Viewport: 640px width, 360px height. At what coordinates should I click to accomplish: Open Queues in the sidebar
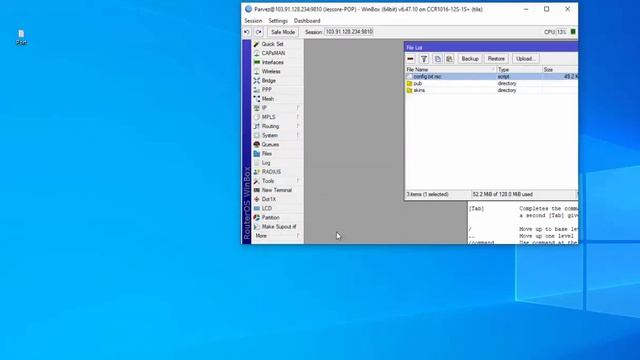[x=270, y=144]
